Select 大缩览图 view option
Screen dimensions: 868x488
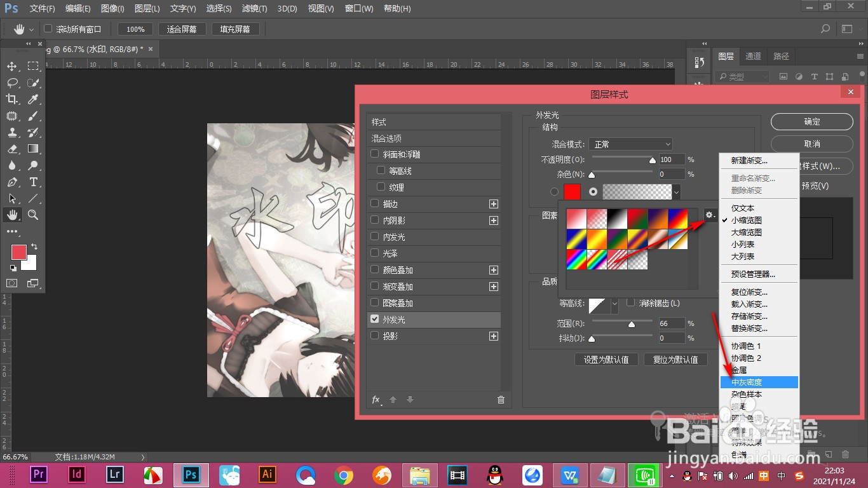[759, 233]
